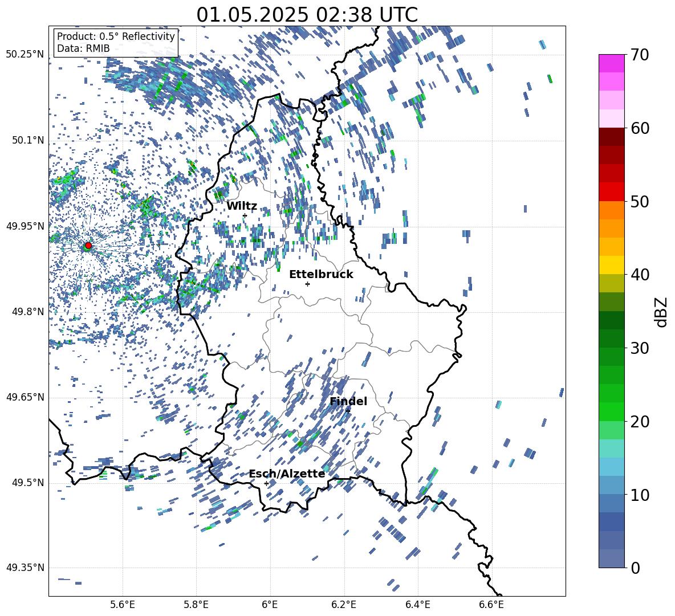Image resolution: width=675 pixels, height=616 pixels.
Task: Click the colorbar tick label 30
Action: (640, 348)
